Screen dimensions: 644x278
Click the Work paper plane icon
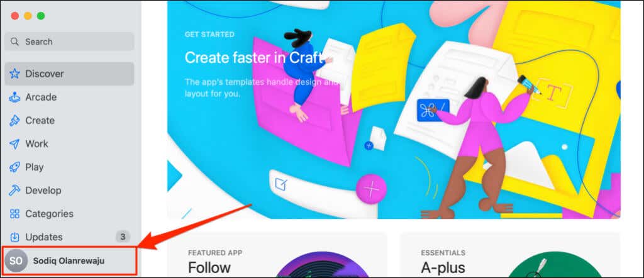pos(14,144)
